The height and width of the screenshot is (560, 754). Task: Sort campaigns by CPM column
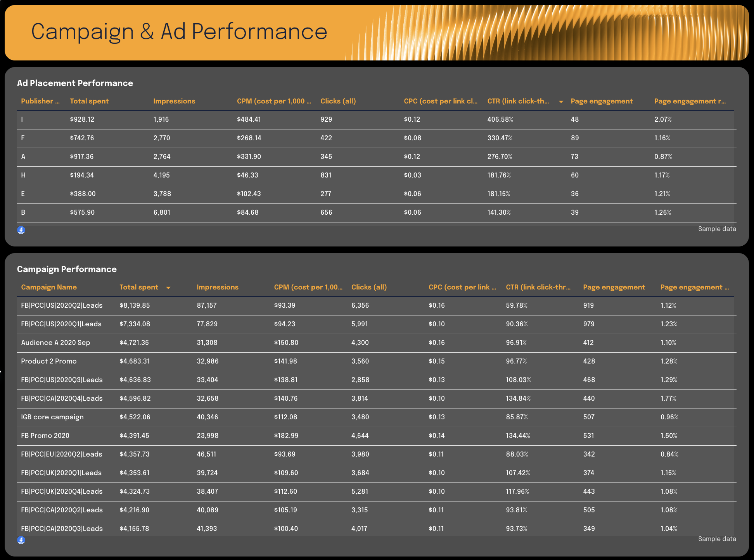(x=308, y=287)
